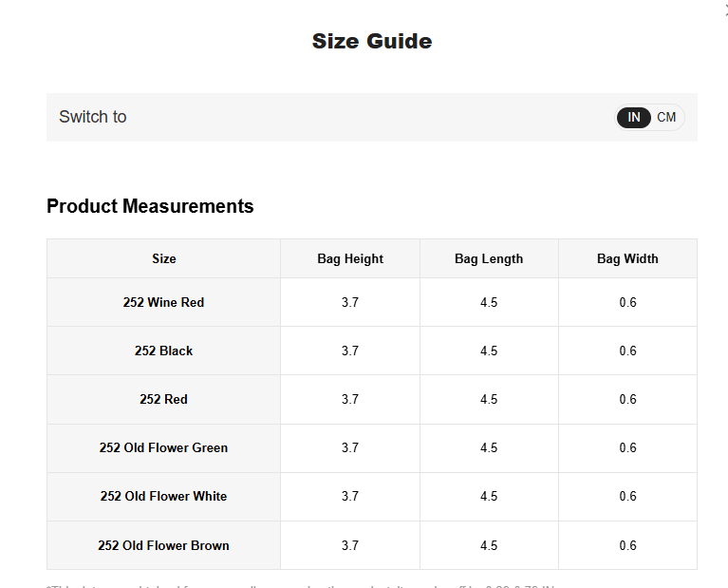The width and height of the screenshot is (728, 588).
Task: Select the IN unit option
Action: 634,117
